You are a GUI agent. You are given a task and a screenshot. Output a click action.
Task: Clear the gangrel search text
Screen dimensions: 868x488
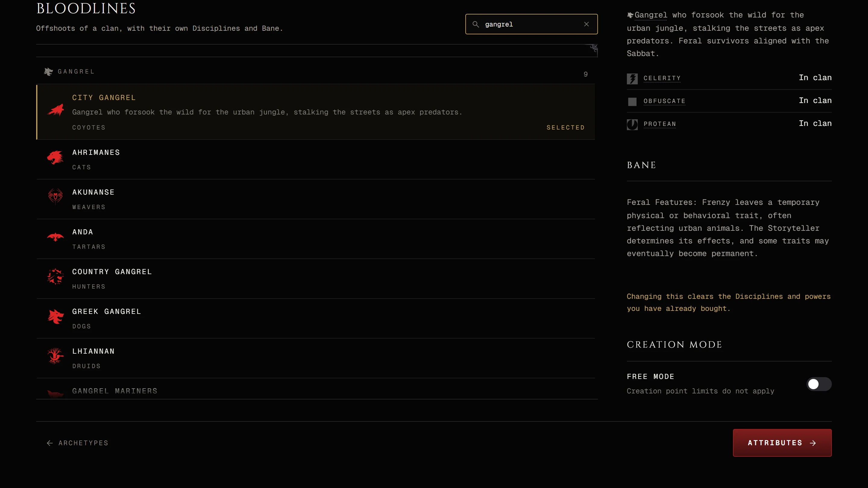(x=586, y=24)
